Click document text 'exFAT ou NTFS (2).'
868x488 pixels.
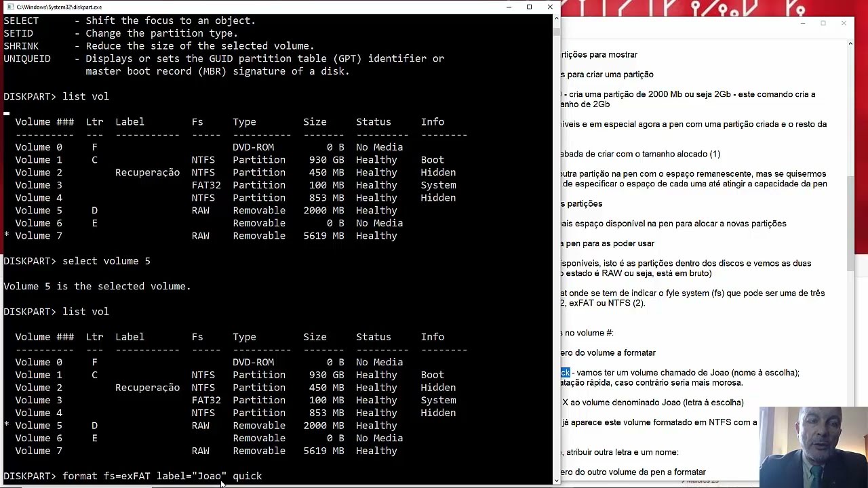tap(607, 303)
